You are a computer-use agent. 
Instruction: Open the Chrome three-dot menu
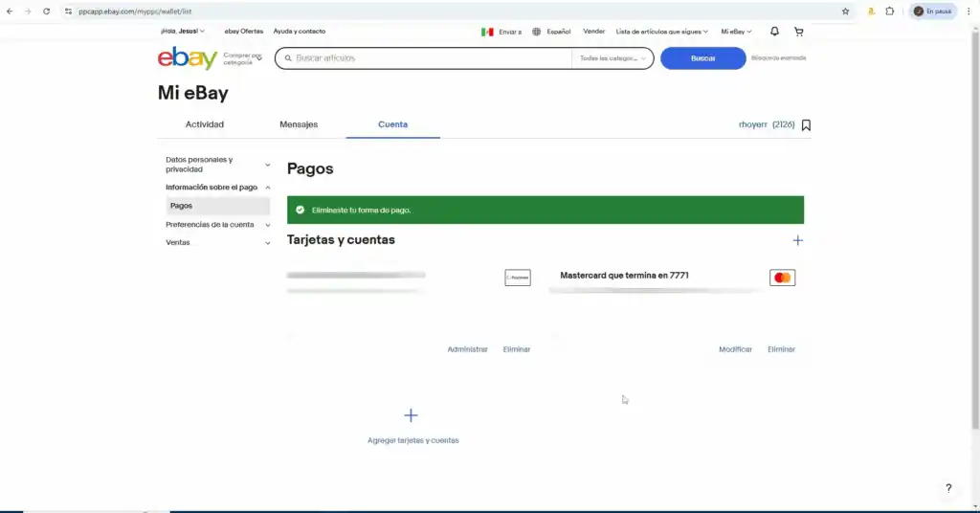coord(969,11)
